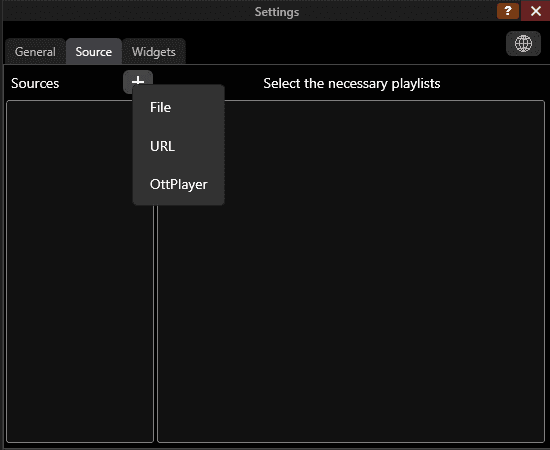Select the Source tab
Screen dimensions: 550x450
[x=94, y=52]
